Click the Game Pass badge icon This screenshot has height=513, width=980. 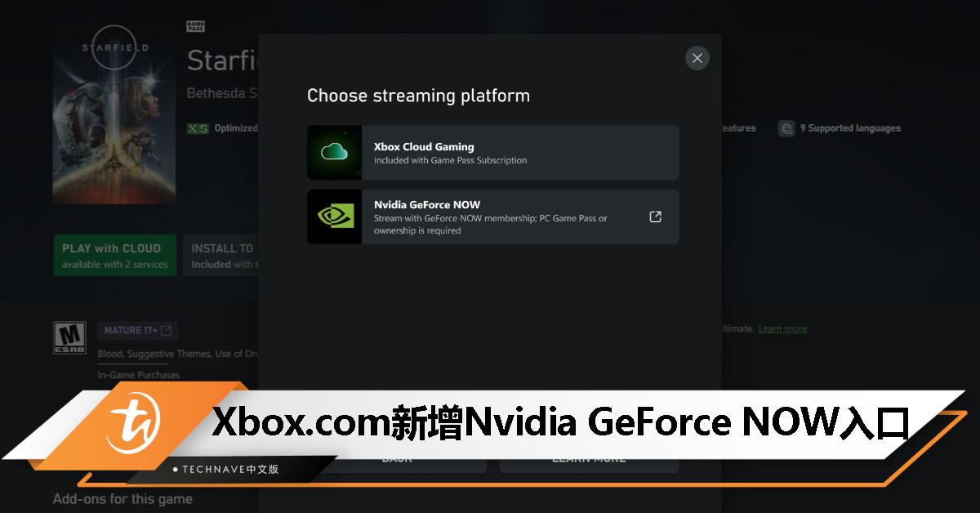click(x=195, y=26)
